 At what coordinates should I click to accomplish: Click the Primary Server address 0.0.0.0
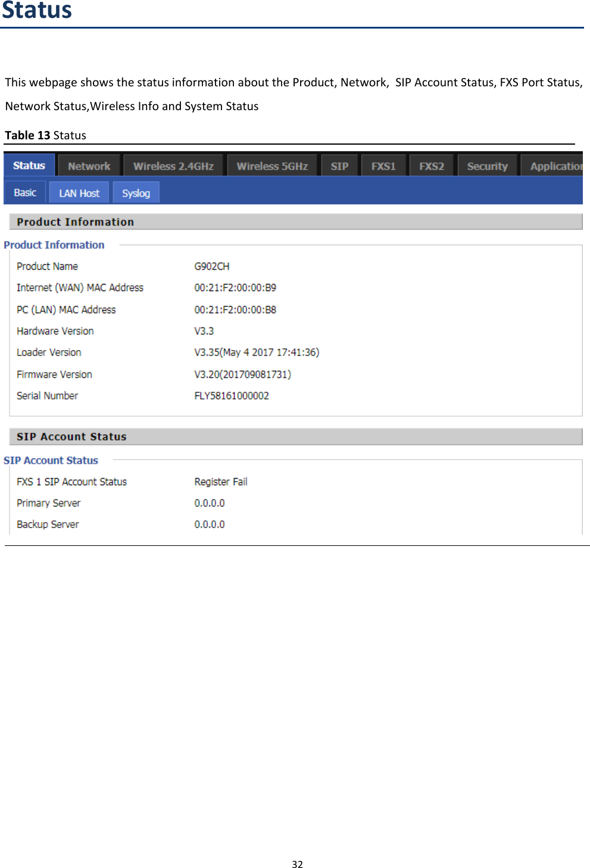(x=209, y=502)
